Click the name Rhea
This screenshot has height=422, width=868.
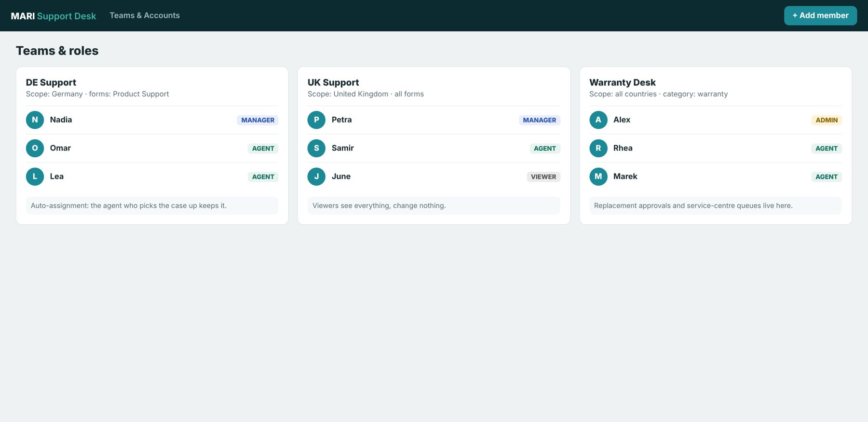[x=623, y=148]
